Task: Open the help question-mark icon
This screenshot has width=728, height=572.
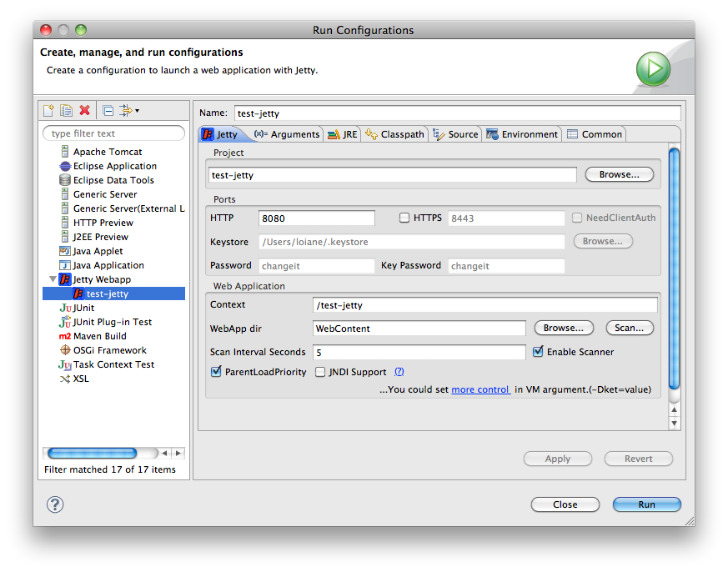Action: 54,504
